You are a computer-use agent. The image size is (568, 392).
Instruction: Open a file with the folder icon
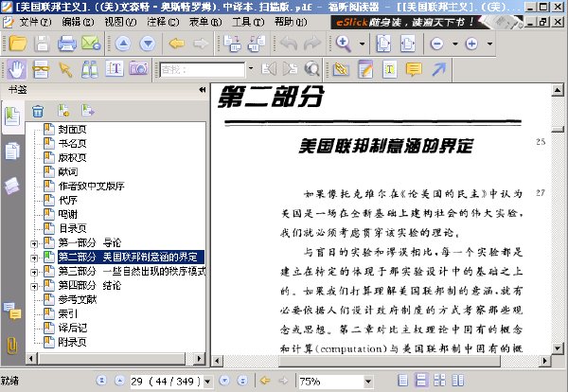(x=18, y=44)
